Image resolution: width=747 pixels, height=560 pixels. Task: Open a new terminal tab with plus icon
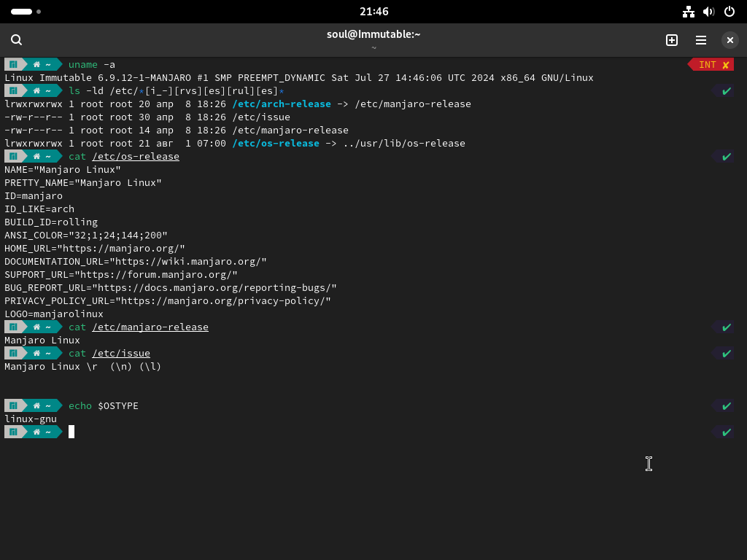pos(672,40)
